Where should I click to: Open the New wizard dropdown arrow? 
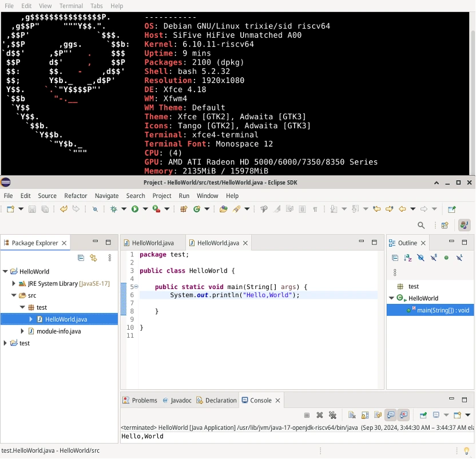pos(21,209)
